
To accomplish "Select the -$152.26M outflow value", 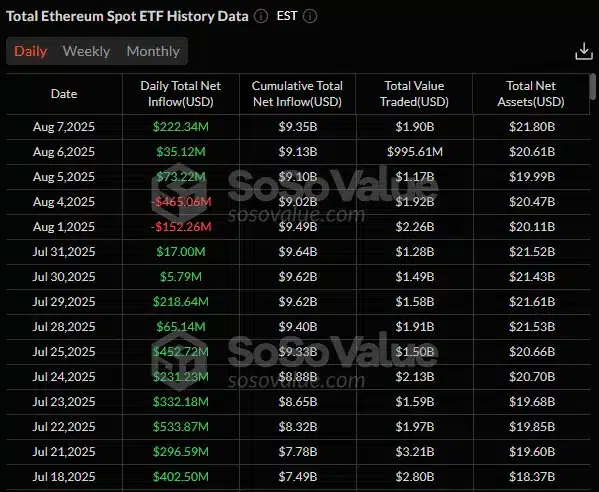I will tap(181, 227).
